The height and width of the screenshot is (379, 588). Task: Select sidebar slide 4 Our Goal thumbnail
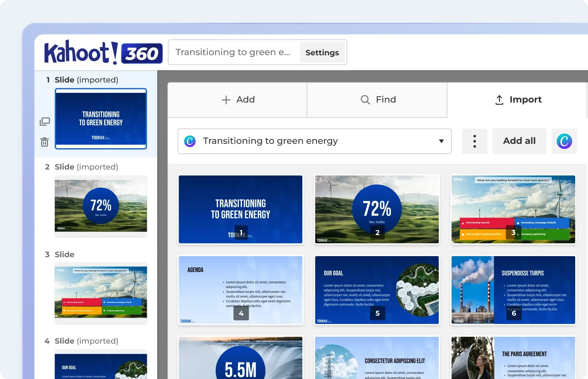click(x=101, y=364)
